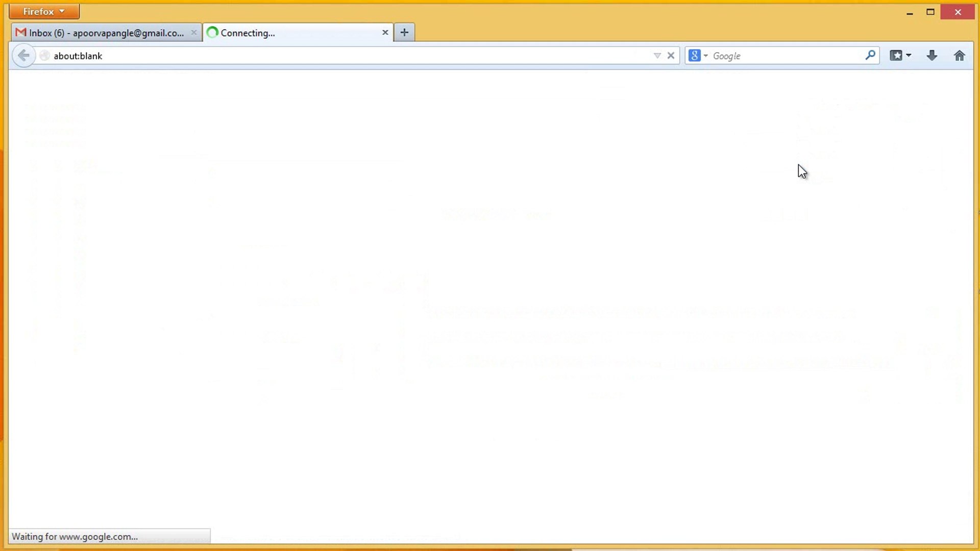This screenshot has width=980, height=551.
Task: Expand the address bar history dropdown
Action: pyautogui.click(x=656, y=56)
